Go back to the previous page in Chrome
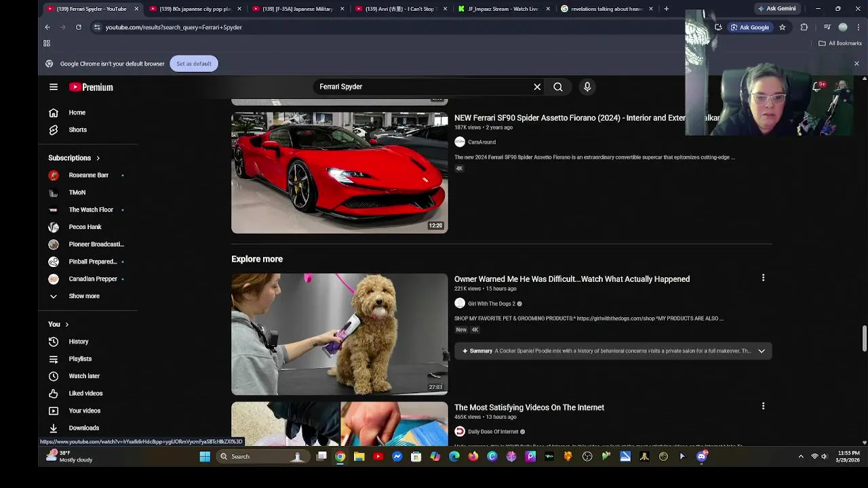The width and height of the screenshot is (868, 488). click(47, 27)
